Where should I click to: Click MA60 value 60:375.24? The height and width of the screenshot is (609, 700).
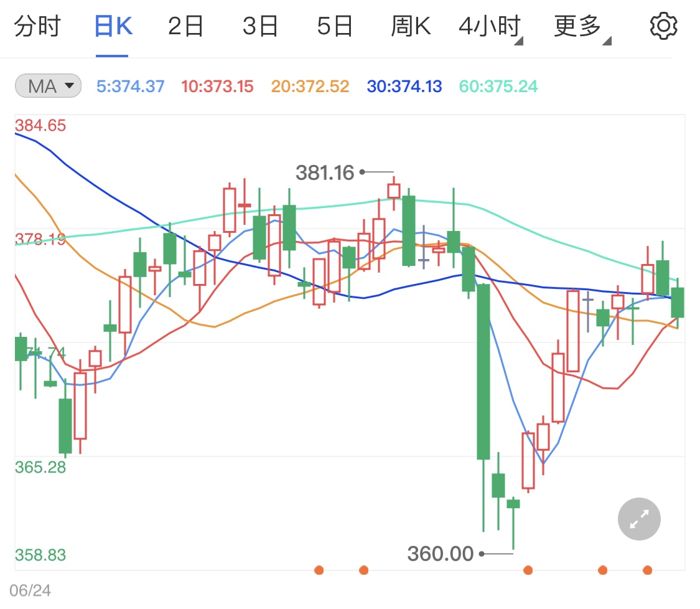498,86
